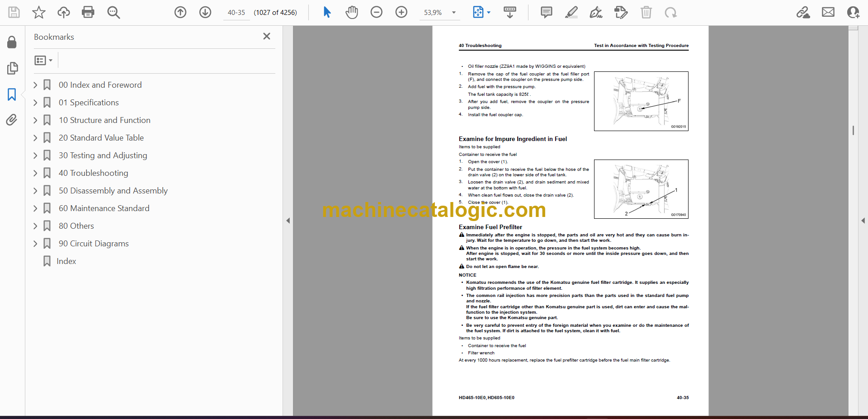Select the stamp tool
This screenshot has width=868, height=419.
pos(621,12)
